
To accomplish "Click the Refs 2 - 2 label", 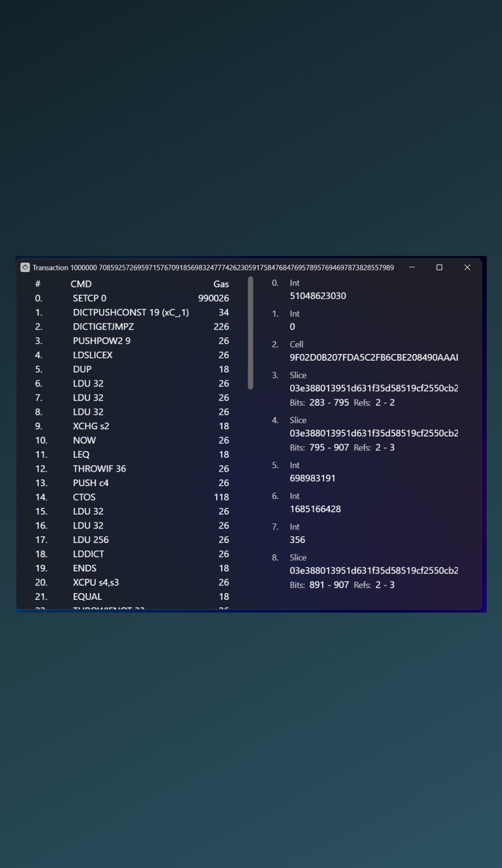I will coord(374,402).
